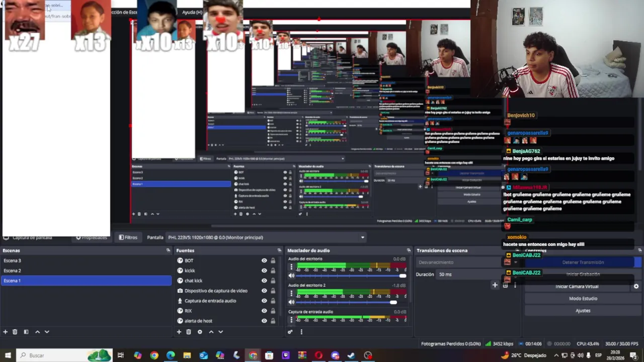Hide the kickk source
Screen dimensions: 644x362
coord(264,270)
